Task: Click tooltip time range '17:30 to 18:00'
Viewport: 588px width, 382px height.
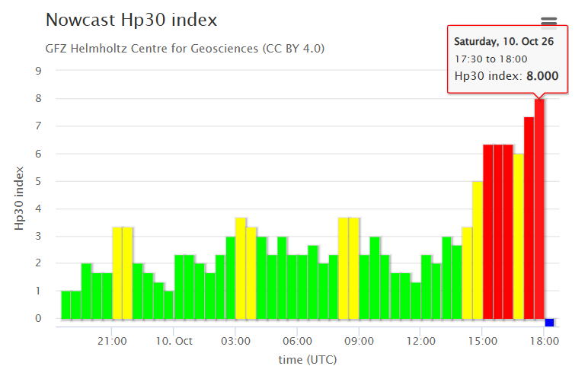Action: (491, 59)
